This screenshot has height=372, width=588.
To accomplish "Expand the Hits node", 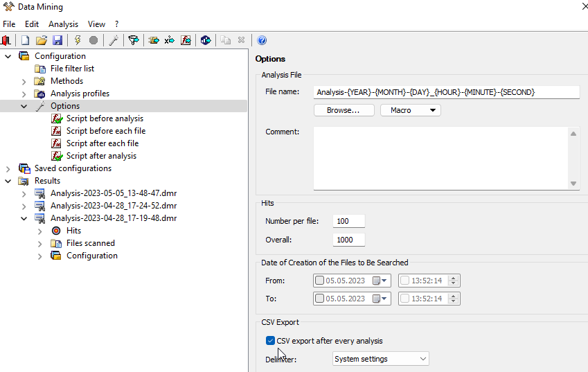I will pos(39,231).
